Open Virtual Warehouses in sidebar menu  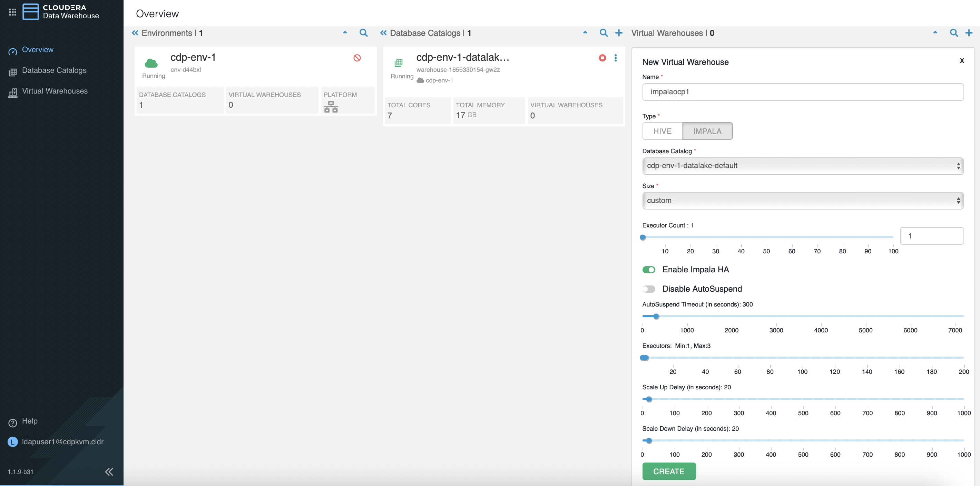coord(55,91)
